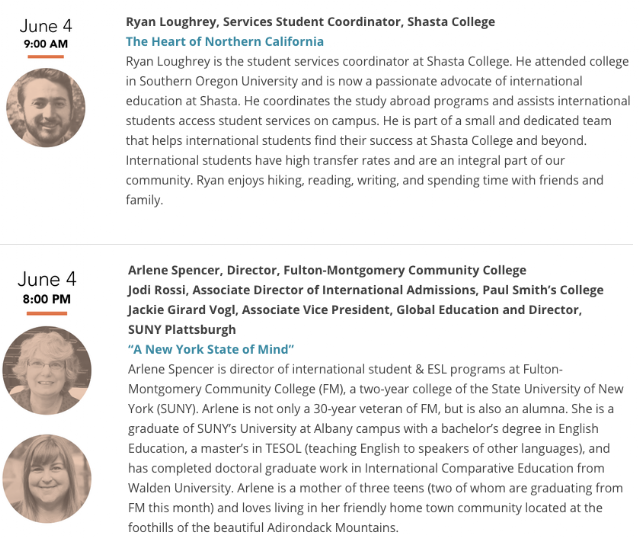Click the bottom circular portrait of smiling woman
Viewport: 640px width, 539px height.
click(47, 479)
